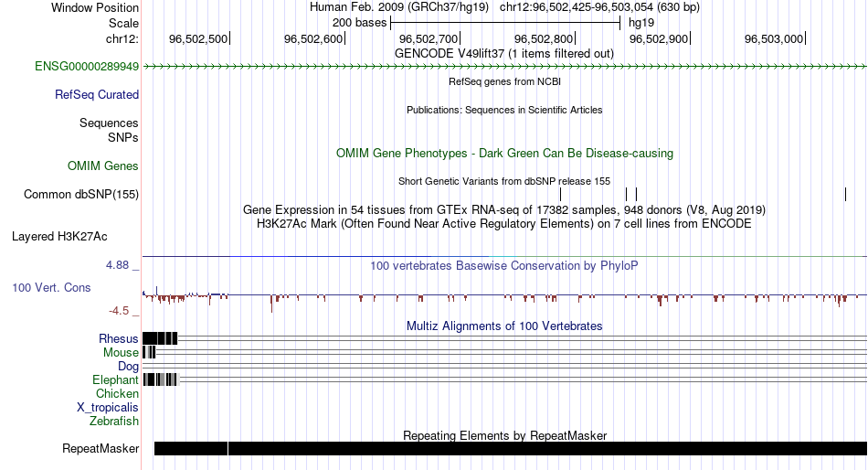Viewport: 868px width, 470px height.
Task: Click the GTEx Gene Expression track title
Action: (504, 210)
